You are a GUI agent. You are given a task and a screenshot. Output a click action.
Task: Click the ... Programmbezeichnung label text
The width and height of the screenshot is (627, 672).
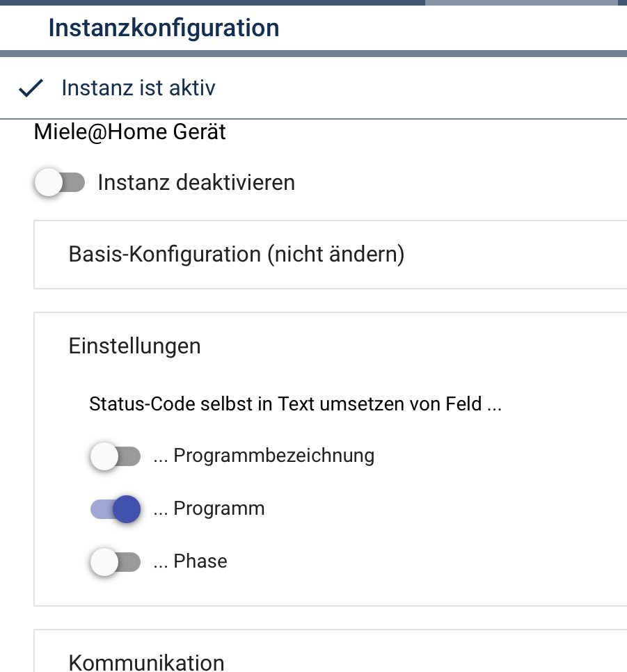pyautogui.click(x=264, y=456)
